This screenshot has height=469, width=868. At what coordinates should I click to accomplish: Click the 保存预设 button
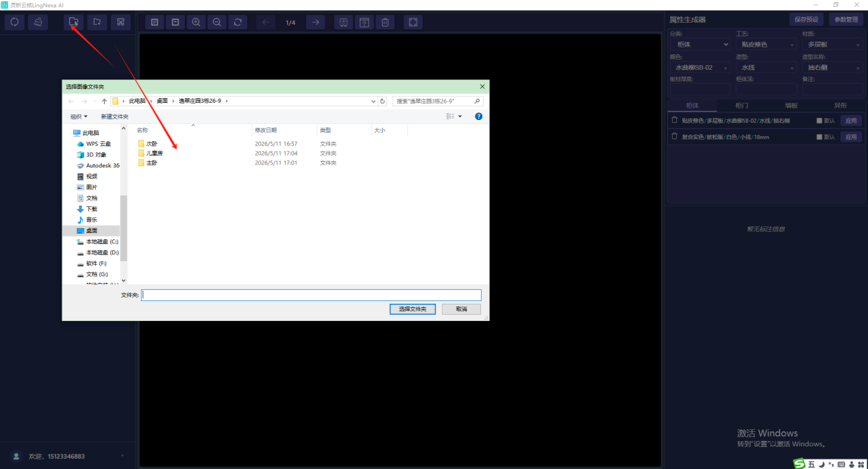point(806,20)
